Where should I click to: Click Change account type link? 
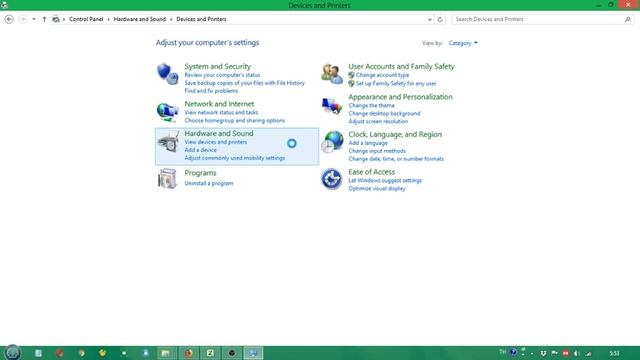pos(382,75)
